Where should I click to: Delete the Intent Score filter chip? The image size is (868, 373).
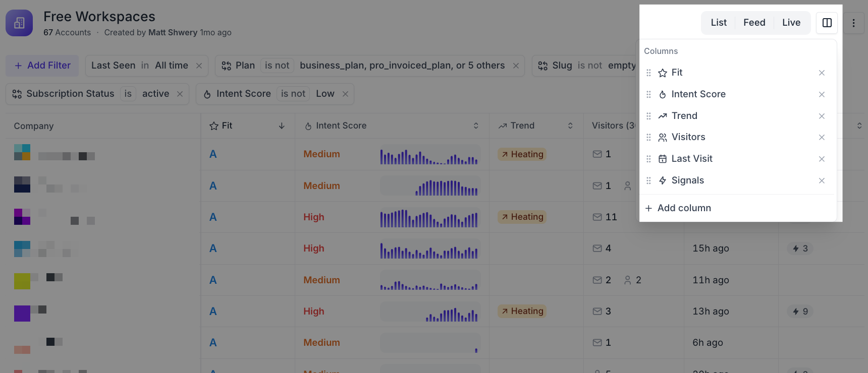pyautogui.click(x=345, y=94)
